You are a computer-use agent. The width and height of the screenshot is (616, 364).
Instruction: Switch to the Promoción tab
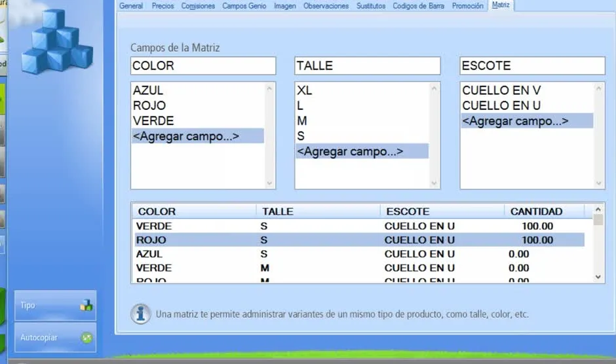tap(467, 6)
